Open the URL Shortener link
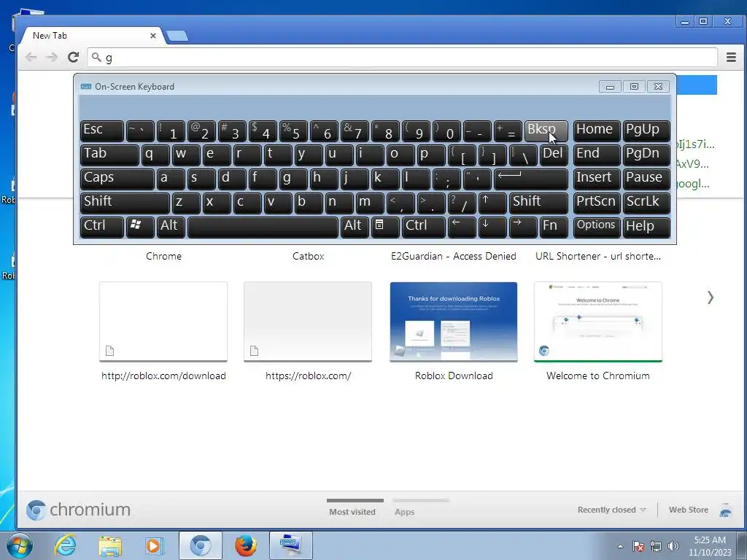The height and width of the screenshot is (560, 747). 598,256
